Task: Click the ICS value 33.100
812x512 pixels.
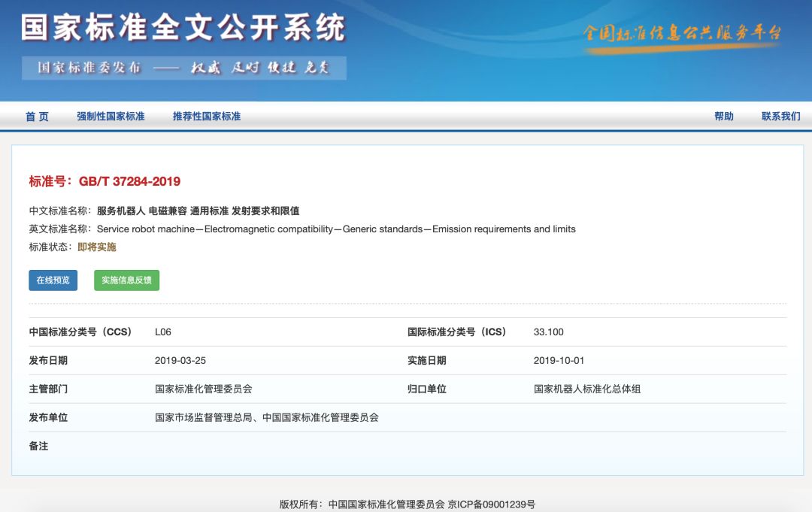Action: point(548,332)
